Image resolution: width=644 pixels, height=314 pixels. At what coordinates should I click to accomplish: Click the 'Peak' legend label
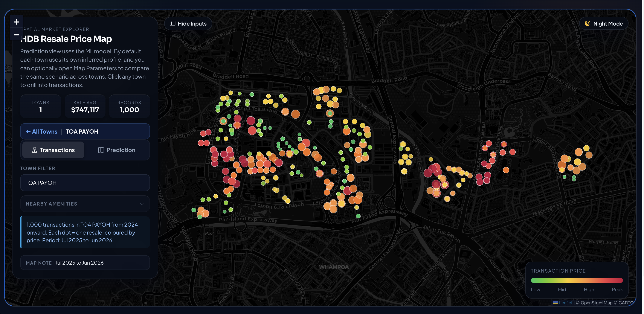tap(617, 290)
